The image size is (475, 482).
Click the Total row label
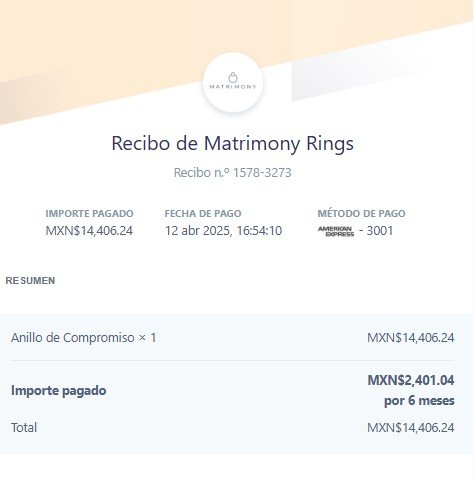(24, 427)
